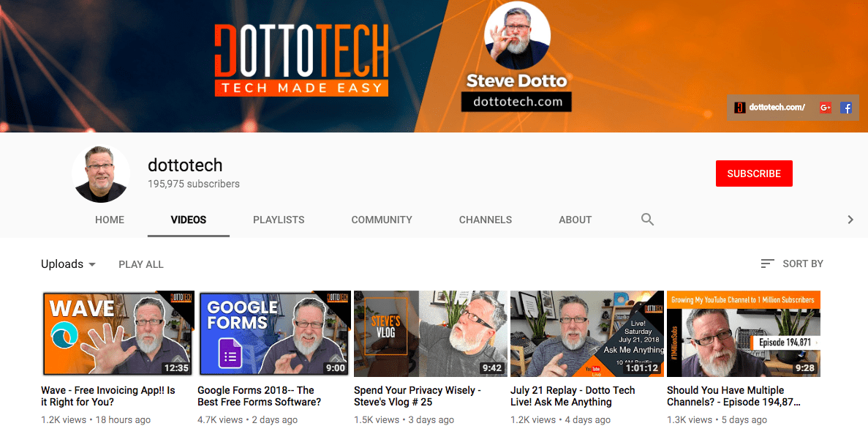Image resolution: width=868 pixels, height=437 pixels.
Task: Open July 21 Replay live thumbnail
Action: coord(586,334)
